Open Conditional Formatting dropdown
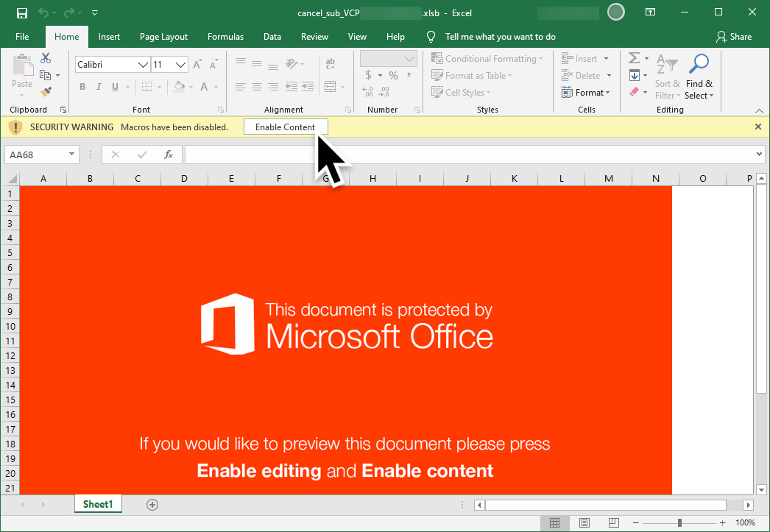This screenshot has height=532, width=770. click(x=487, y=59)
